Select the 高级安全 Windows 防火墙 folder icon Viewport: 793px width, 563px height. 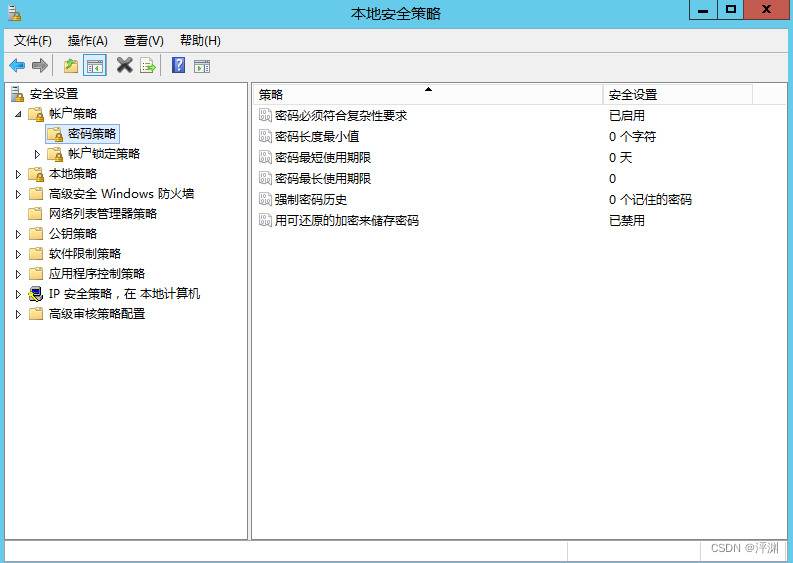tap(35, 194)
